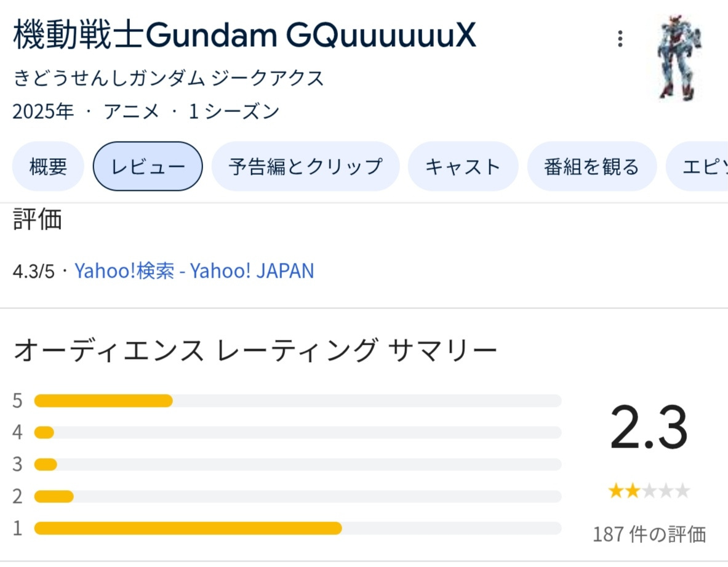
Task: Open the three-dot more options menu
Action: 620,39
